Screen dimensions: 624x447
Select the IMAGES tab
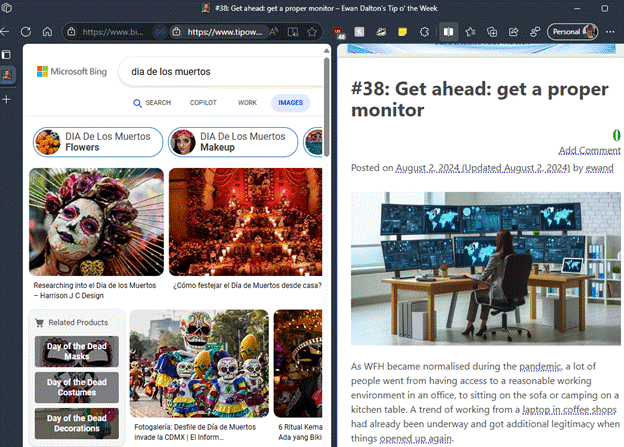[291, 103]
